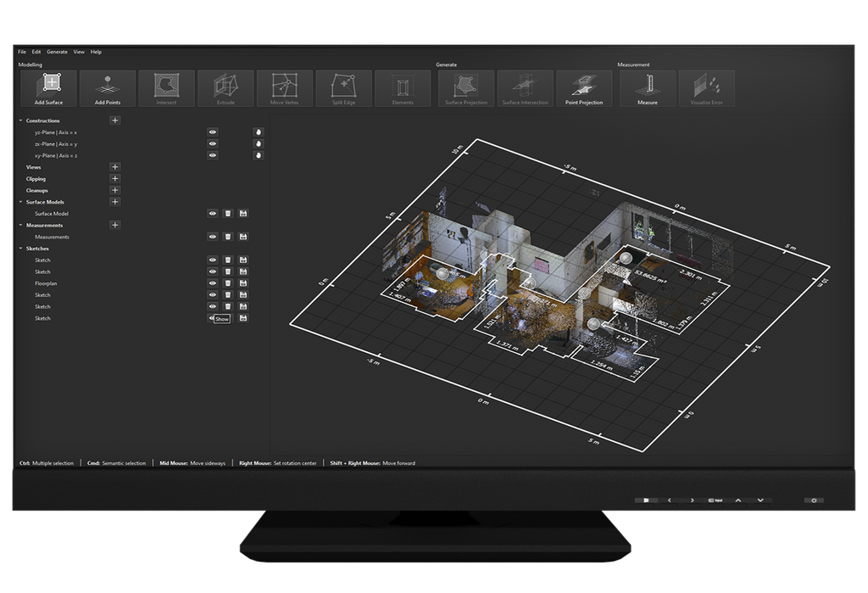Collapse the Sketches section
The height and width of the screenshot is (593, 868).
(x=21, y=249)
